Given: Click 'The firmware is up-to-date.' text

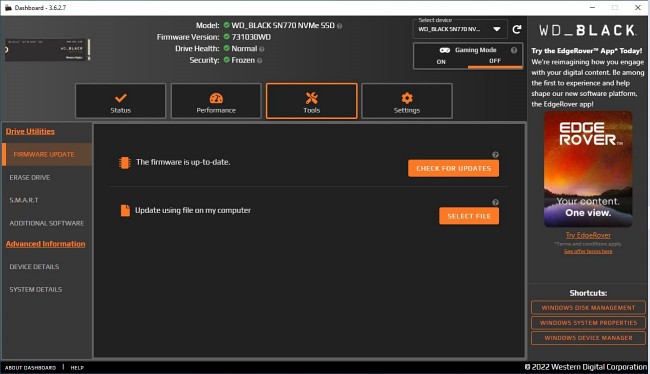Looking at the screenshot, I should coord(183,162).
